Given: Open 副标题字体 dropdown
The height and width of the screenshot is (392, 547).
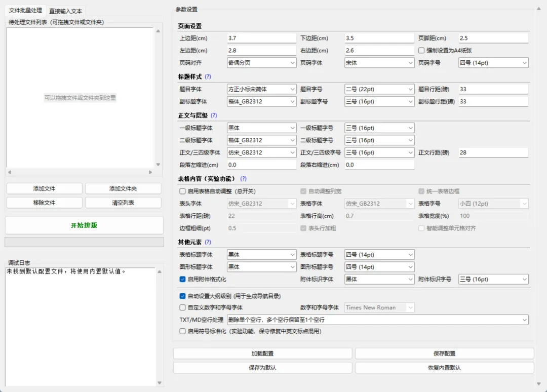Looking at the screenshot, I should [x=262, y=101].
